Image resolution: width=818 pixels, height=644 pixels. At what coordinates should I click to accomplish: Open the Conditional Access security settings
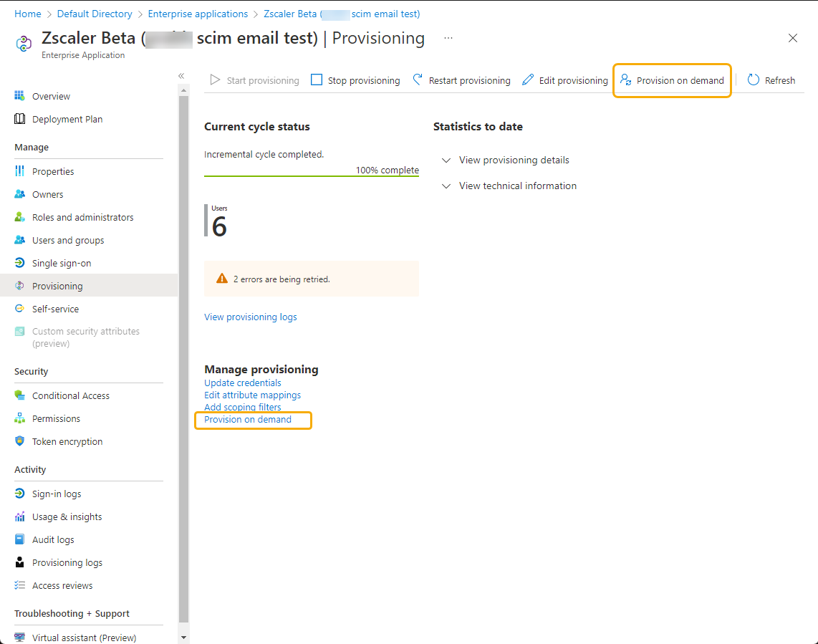coord(71,395)
